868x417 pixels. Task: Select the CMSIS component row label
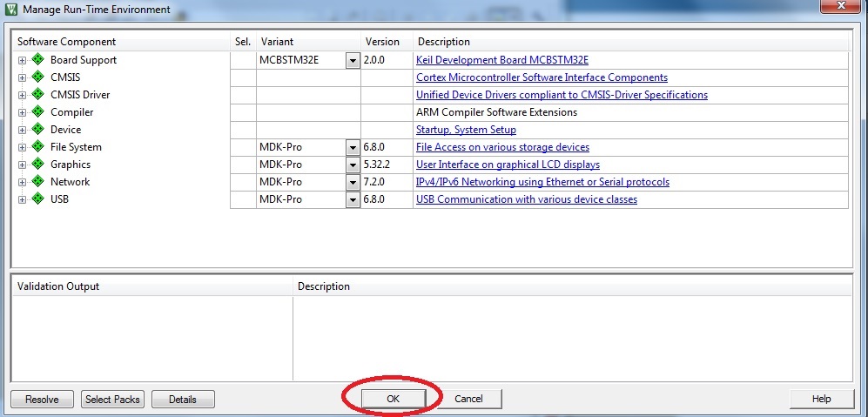pos(64,77)
